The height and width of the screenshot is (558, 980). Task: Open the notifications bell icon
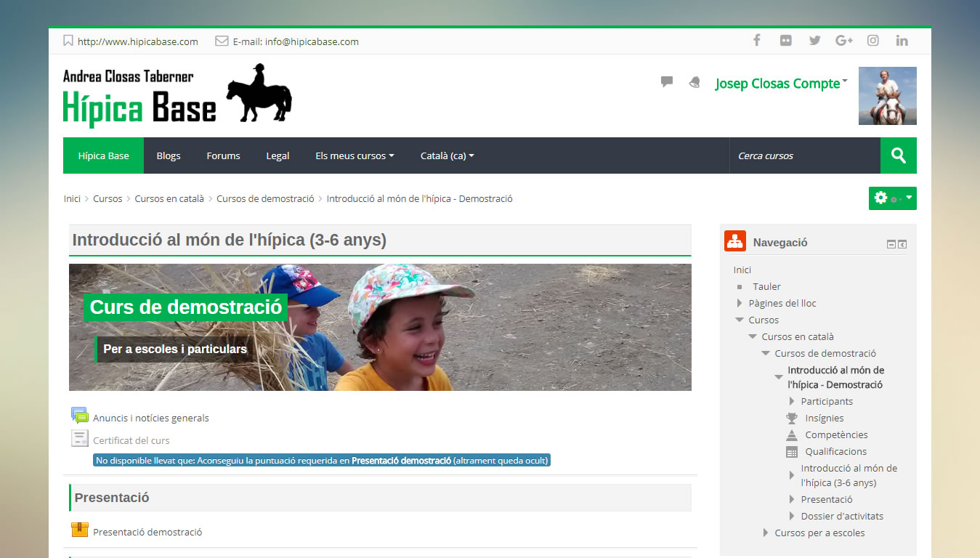(694, 82)
